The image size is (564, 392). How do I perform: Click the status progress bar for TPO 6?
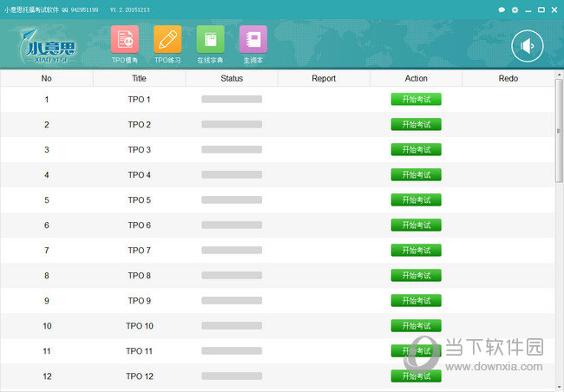pos(232,225)
